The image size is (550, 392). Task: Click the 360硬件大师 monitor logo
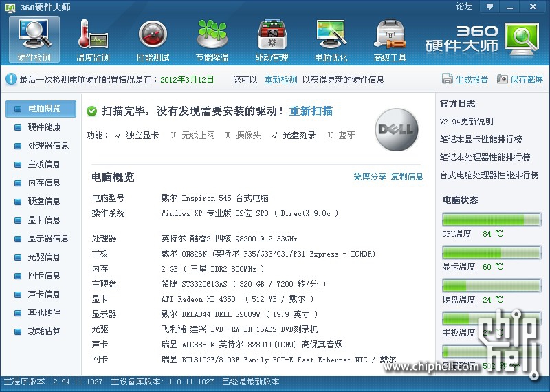pyautogui.click(x=522, y=39)
